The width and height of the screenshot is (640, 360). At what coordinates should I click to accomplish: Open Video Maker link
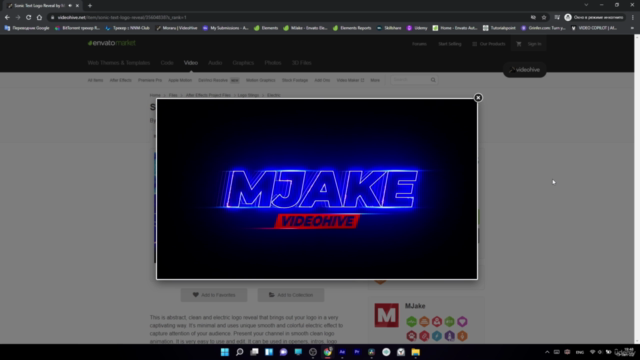pos(350,80)
